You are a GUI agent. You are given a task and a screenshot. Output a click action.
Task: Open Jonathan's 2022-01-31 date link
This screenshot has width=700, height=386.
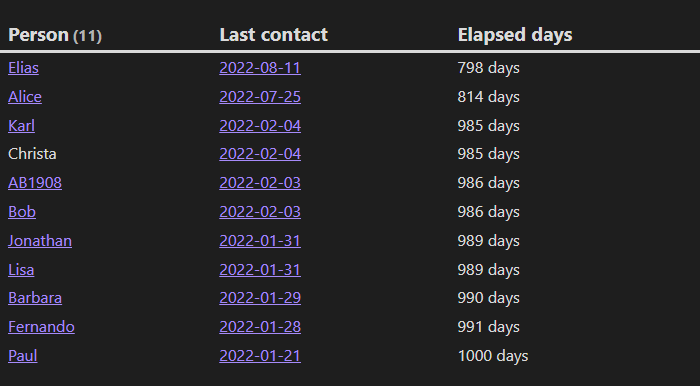pos(260,241)
